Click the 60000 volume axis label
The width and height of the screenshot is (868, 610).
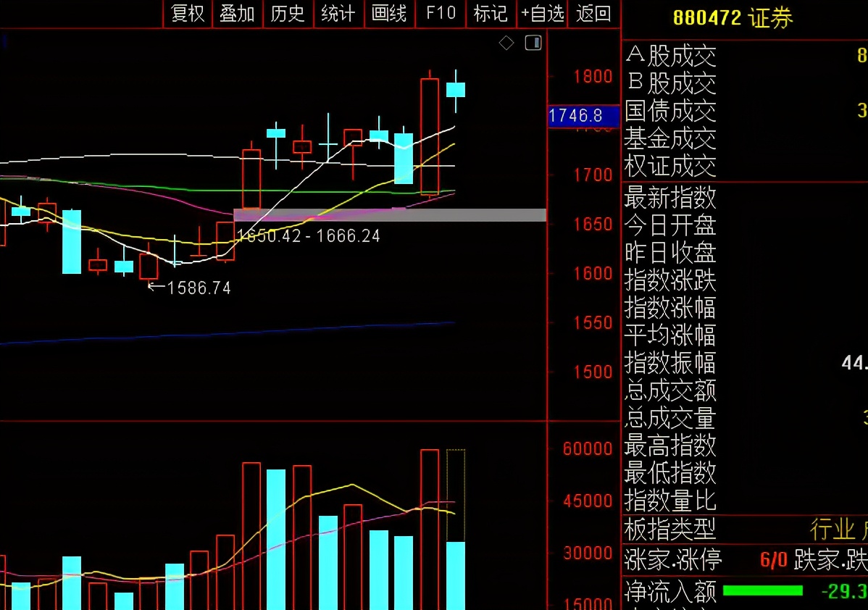click(x=588, y=448)
